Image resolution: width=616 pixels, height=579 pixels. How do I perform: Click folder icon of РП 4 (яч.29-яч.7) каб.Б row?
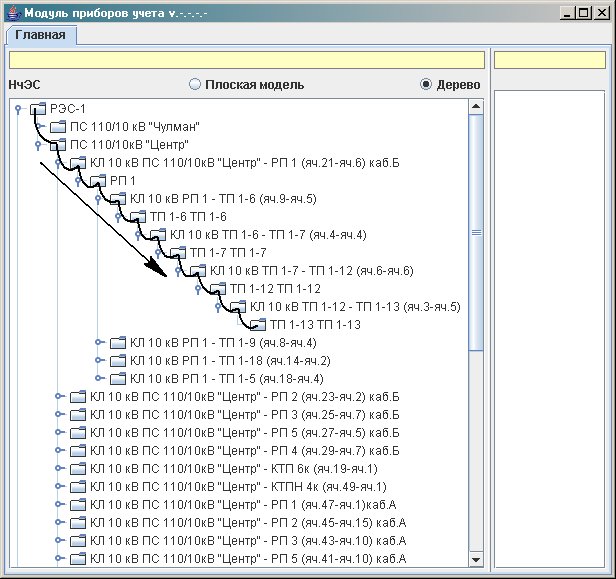point(78,451)
